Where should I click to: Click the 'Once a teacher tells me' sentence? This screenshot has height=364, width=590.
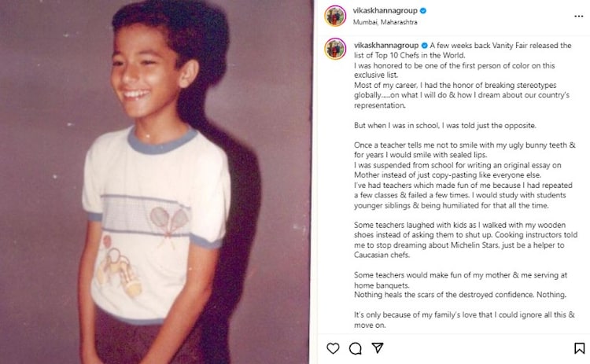point(465,149)
